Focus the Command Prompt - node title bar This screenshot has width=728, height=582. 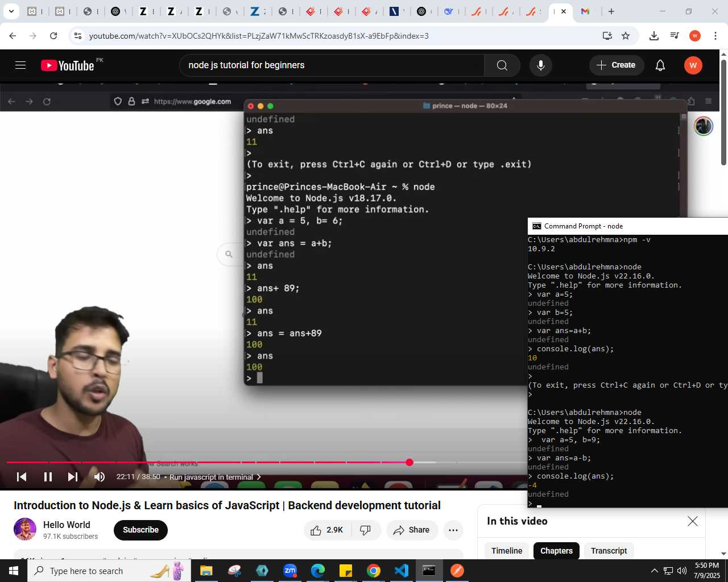tap(628, 226)
